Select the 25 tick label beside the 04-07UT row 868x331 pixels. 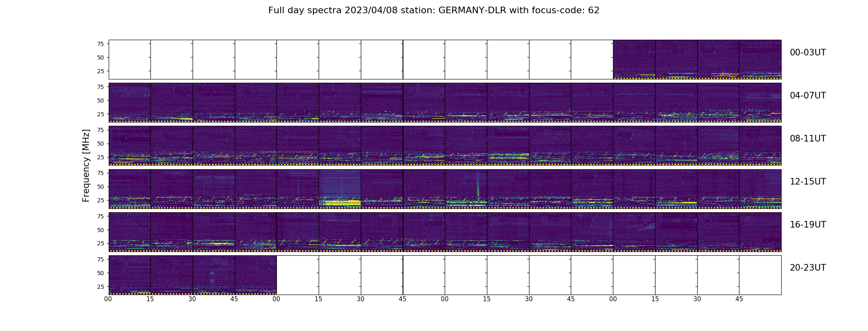(x=100, y=114)
